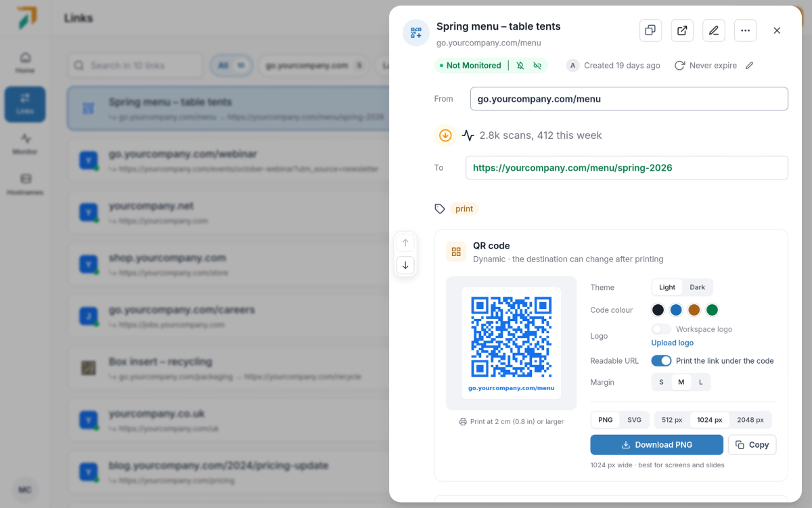Open the go.yourcompany.com/webinar link row
The image size is (812, 508).
coord(228,161)
